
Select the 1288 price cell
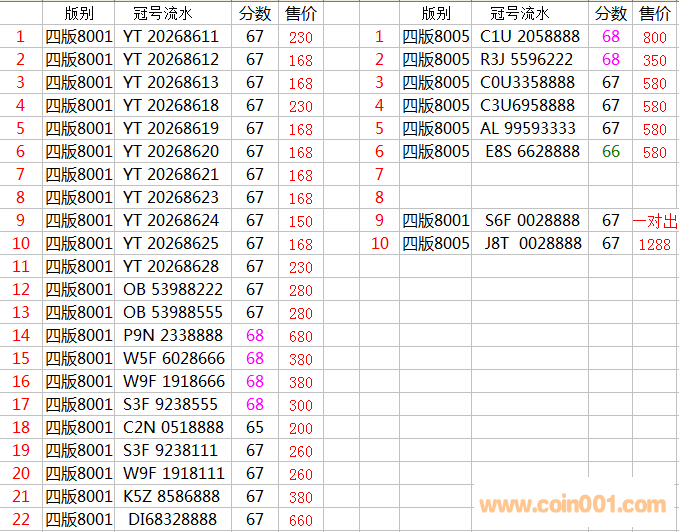click(655, 245)
